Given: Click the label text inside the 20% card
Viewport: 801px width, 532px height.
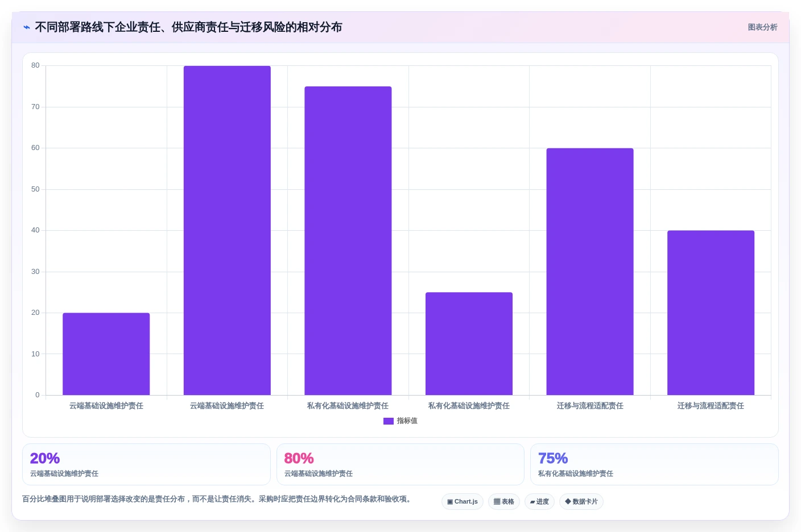Looking at the screenshot, I should (64, 473).
